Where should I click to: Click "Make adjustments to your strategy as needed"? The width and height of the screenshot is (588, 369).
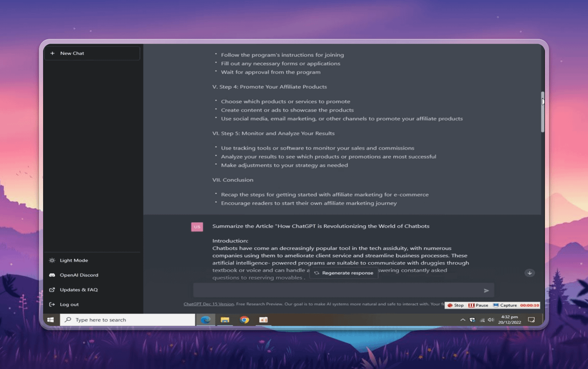[284, 165]
